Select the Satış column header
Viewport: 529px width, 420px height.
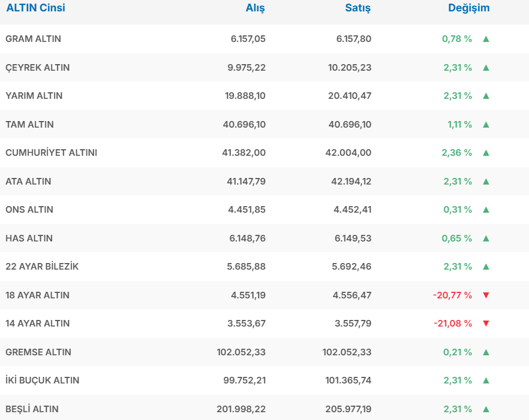coord(357,8)
